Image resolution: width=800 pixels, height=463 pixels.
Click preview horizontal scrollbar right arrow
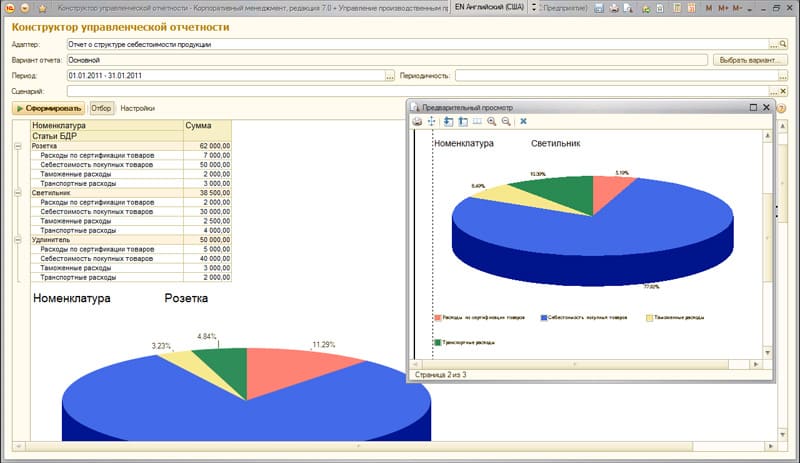tap(756, 364)
